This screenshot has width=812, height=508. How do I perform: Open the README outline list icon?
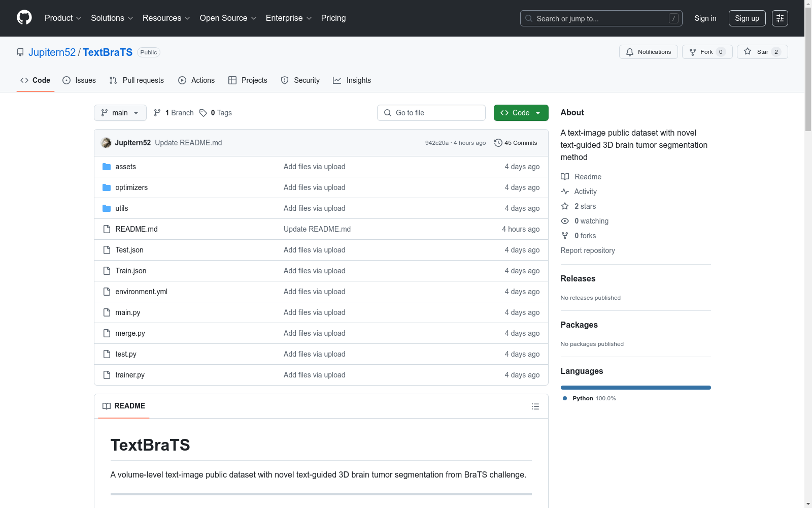535,406
